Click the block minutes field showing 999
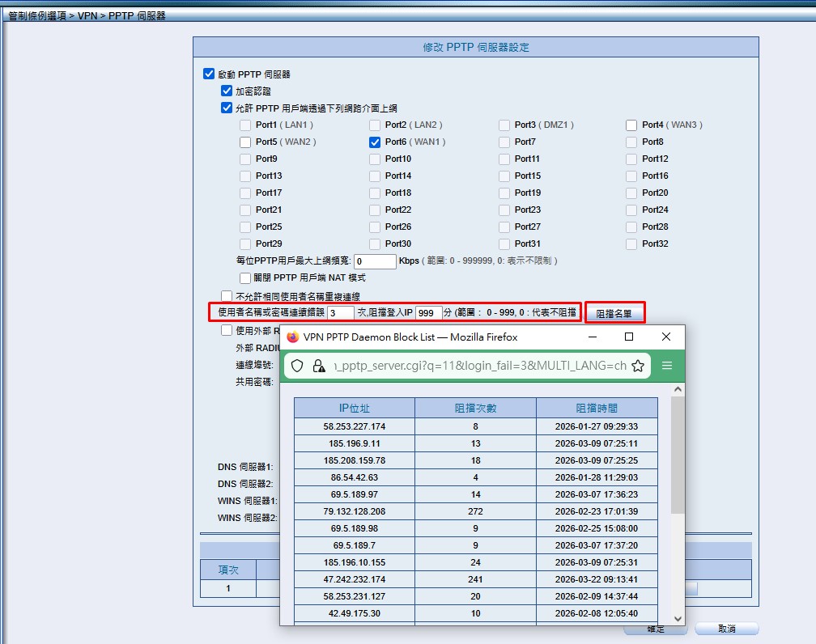 (428, 313)
